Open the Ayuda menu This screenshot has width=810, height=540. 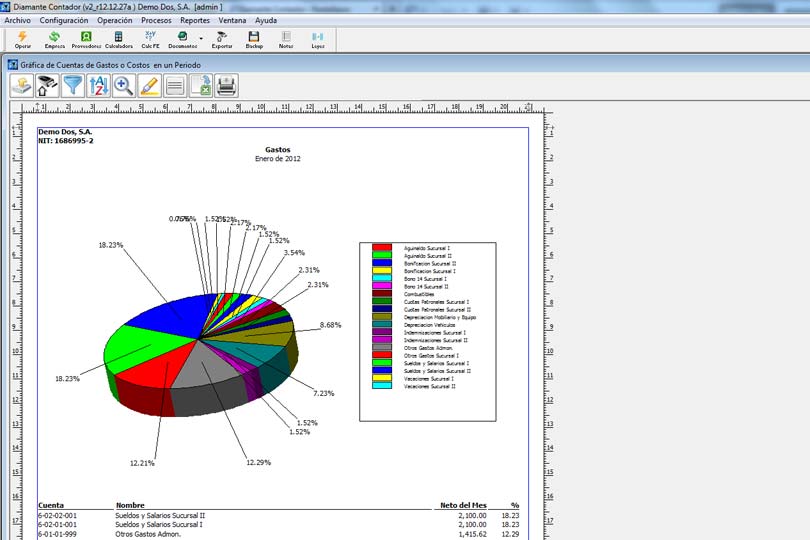tap(266, 20)
